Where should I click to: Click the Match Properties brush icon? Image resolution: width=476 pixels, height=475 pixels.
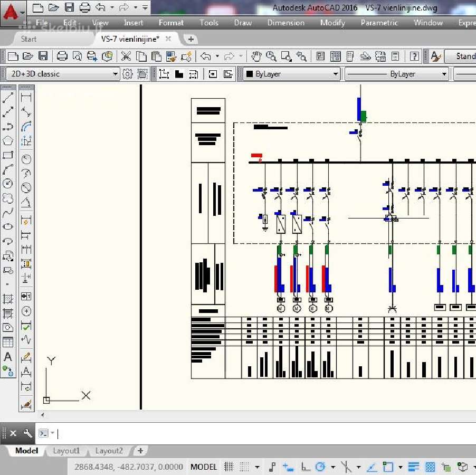click(171, 56)
